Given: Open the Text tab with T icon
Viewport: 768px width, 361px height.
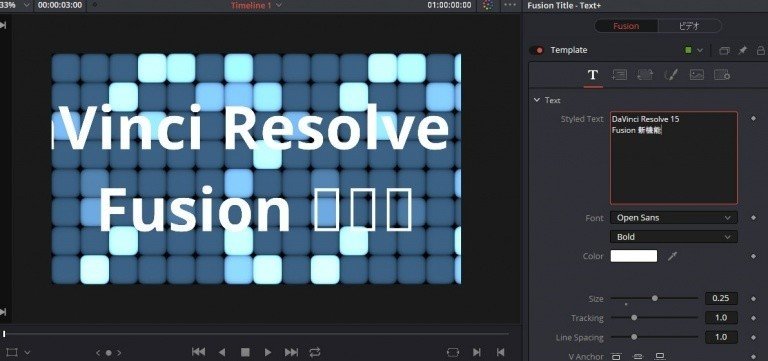Looking at the screenshot, I should (x=593, y=75).
